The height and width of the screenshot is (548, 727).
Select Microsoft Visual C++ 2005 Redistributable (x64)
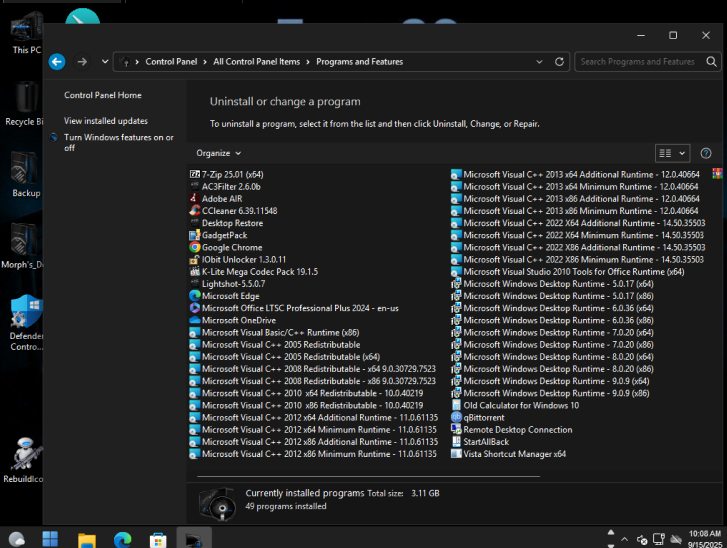(x=285, y=357)
